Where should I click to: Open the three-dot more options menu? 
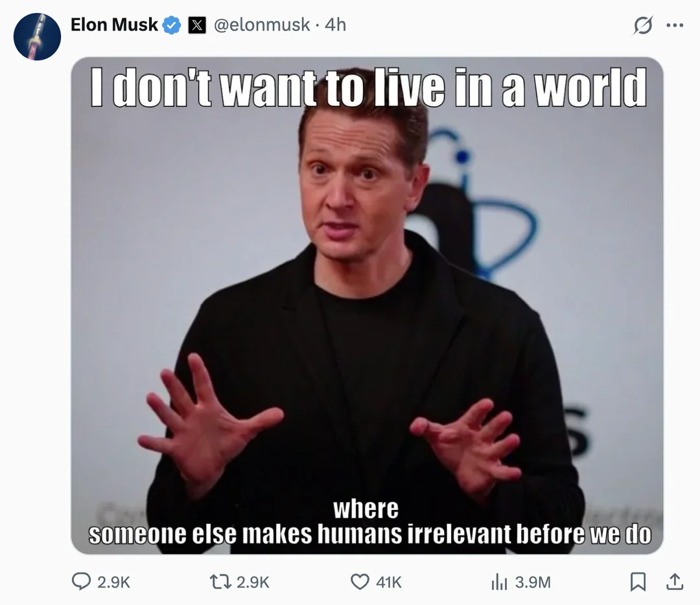[675, 25]
